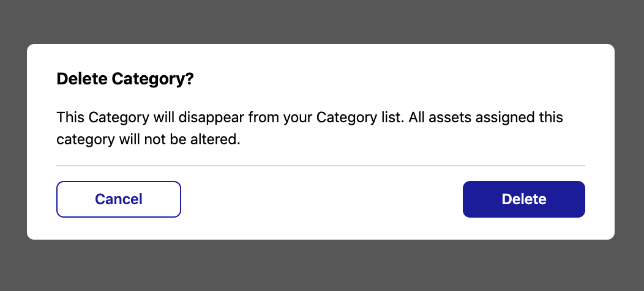Click the Delete button

click(x=523, y=199)
